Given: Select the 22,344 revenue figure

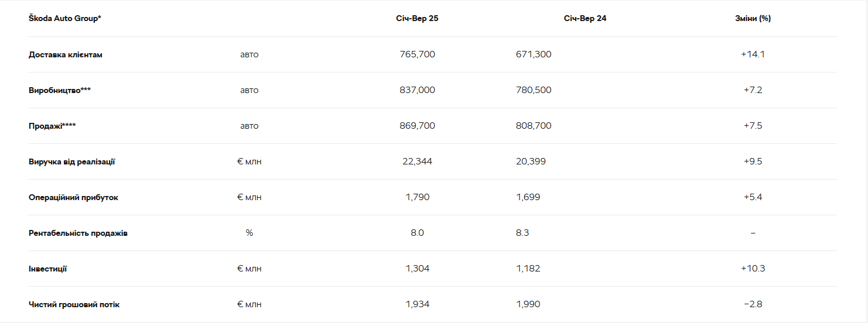Looking at the screenshot, I should (417, 161).
